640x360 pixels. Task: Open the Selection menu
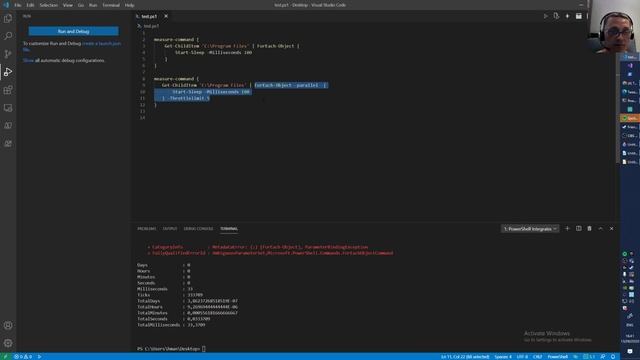pyautogui.click(x=49, y=5)
